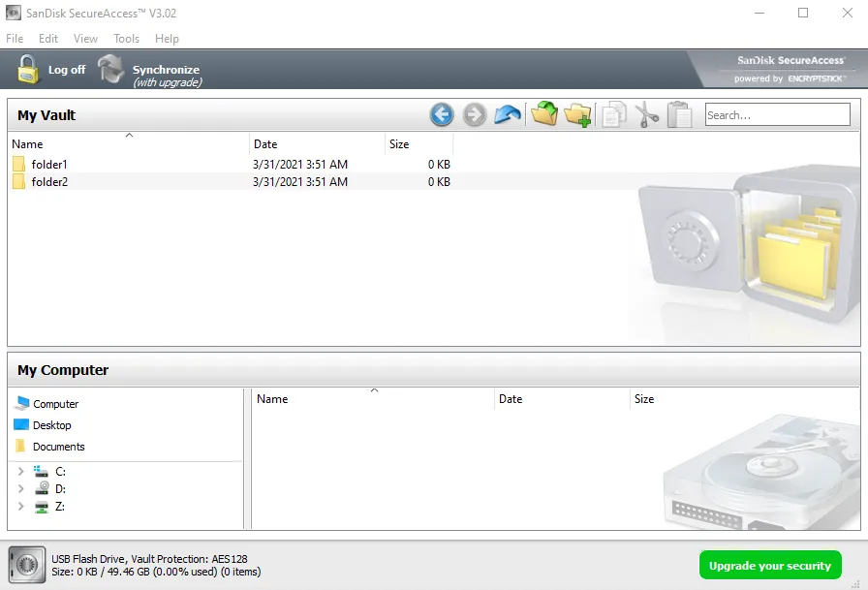Image resolution: width=868 pixels, height=590 pixels.
Task: Click the Computer icon in tree
Action: coord(21,403)
